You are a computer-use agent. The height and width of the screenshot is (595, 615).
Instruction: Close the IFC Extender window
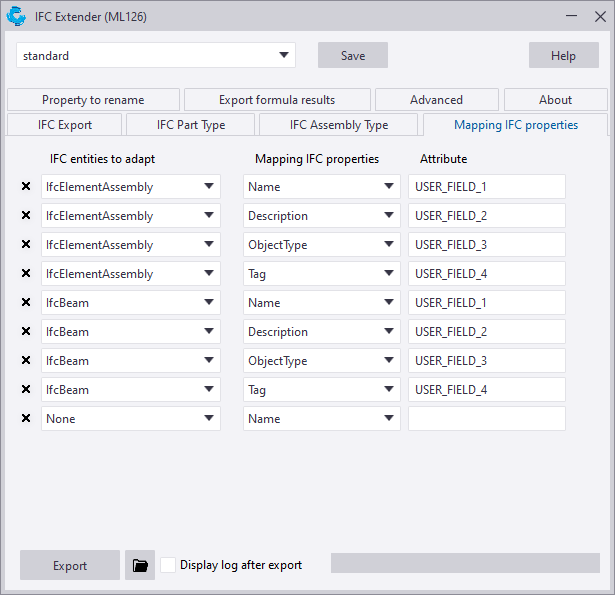coord(600,16)
